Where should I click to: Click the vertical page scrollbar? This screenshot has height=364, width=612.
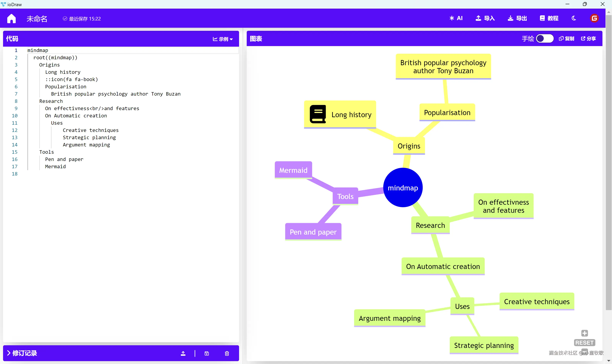pyautogui.click(x=609, y=162)
